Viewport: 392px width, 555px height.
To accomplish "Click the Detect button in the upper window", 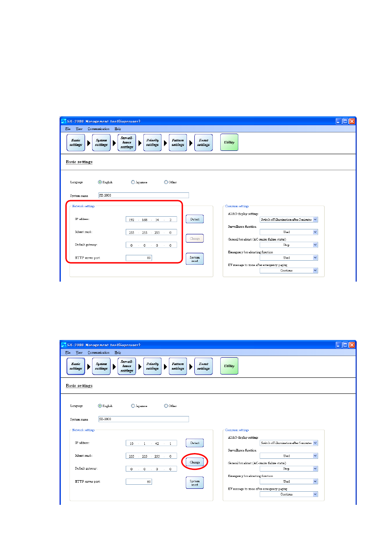I will coord(195,219).
